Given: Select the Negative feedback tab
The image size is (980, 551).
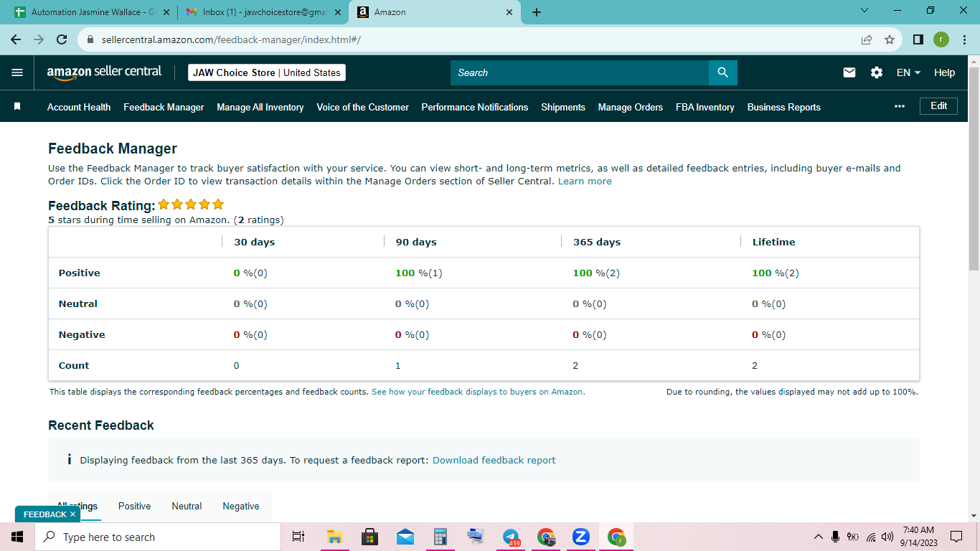Looking at the screenshot, I should 241,506.
